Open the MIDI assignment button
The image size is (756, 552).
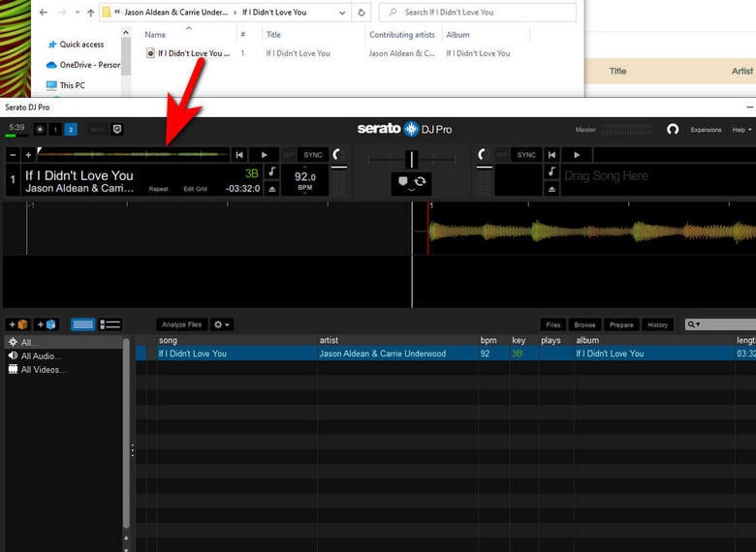97,129
